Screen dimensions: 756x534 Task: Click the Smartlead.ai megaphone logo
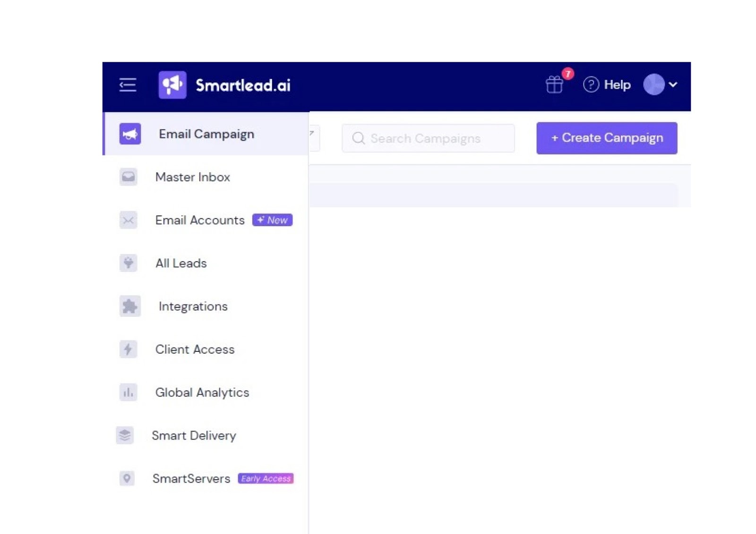(x=172, y=85)
